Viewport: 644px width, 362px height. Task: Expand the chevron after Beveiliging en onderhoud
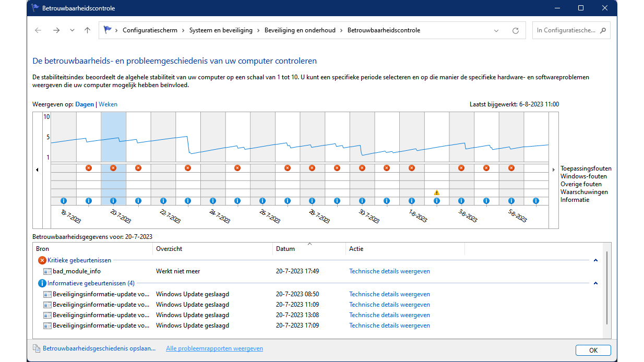342,30
